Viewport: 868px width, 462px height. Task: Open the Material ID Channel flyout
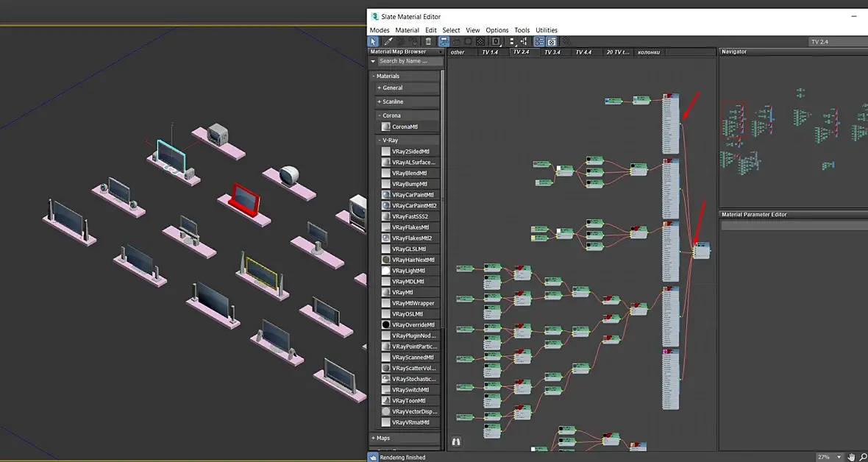click(x=496, y=41)
